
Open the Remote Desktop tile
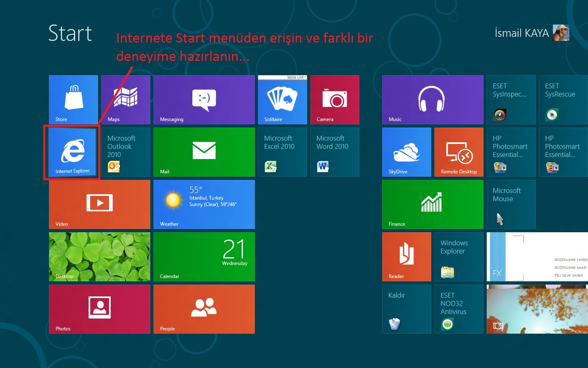pyautogui.click(x=459, y=152)
